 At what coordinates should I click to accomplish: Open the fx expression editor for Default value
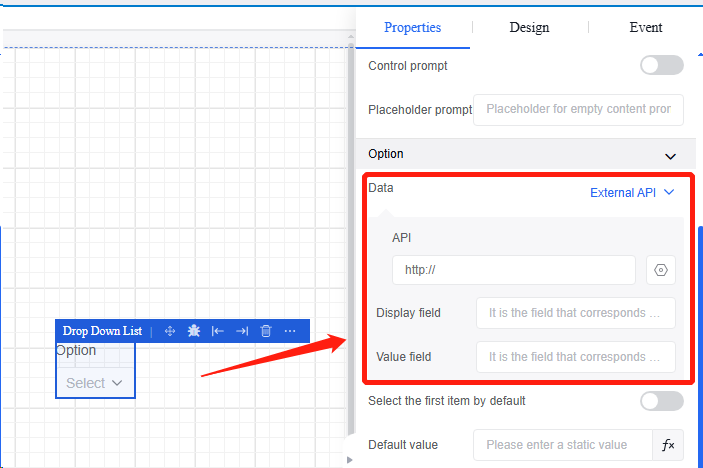[668, 444]
